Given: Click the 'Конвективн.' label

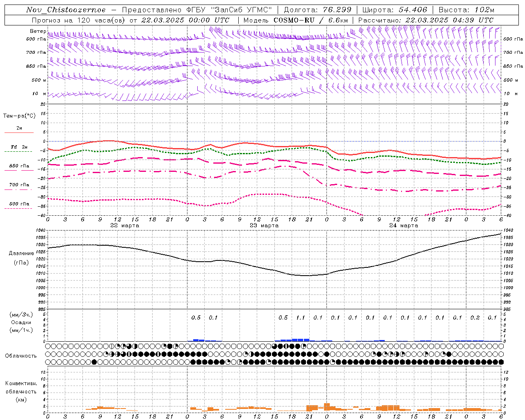Looking at the screenshot, I should pos(21,383).
